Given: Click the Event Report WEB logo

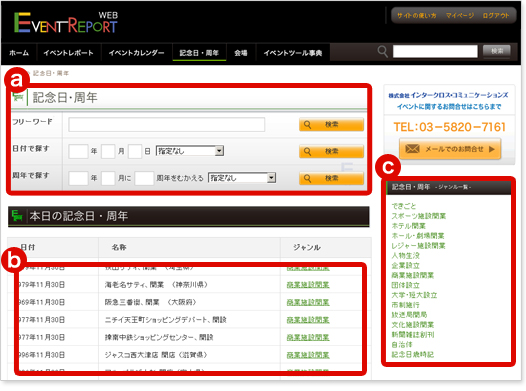Looking at the screenshot, I should (x=66, y=22).
